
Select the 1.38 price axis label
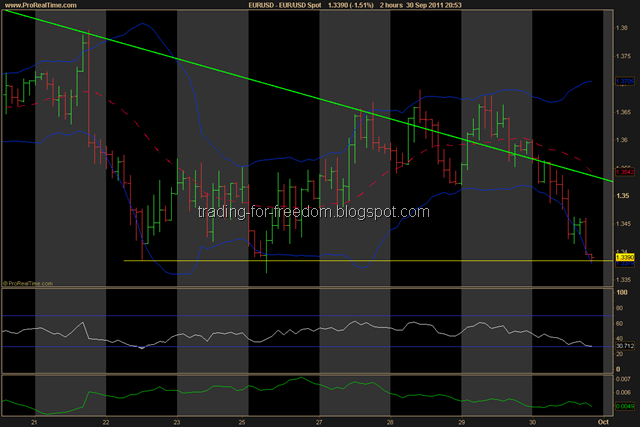point(622,28)
